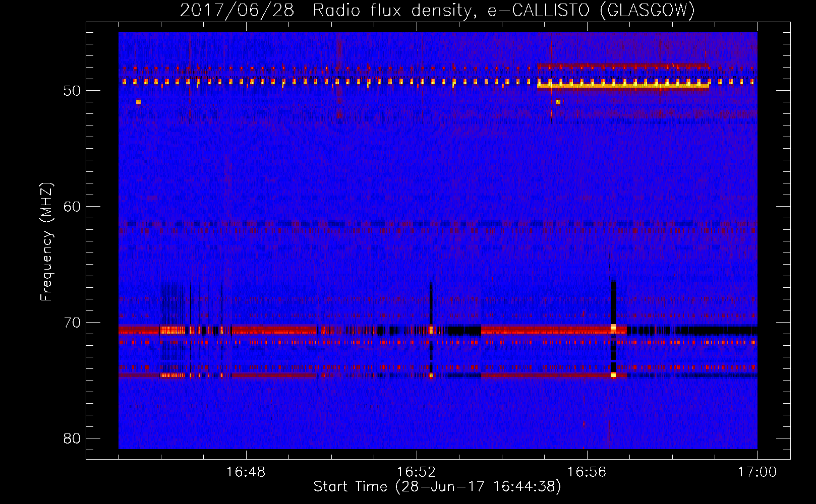
Task: Click the 60 MHz frequency tick label
Action: [x=72, y=207]
